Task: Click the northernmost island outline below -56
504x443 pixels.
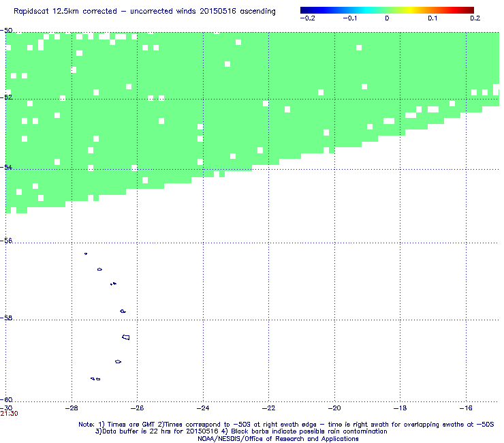Action: click(x=86, y=254)
